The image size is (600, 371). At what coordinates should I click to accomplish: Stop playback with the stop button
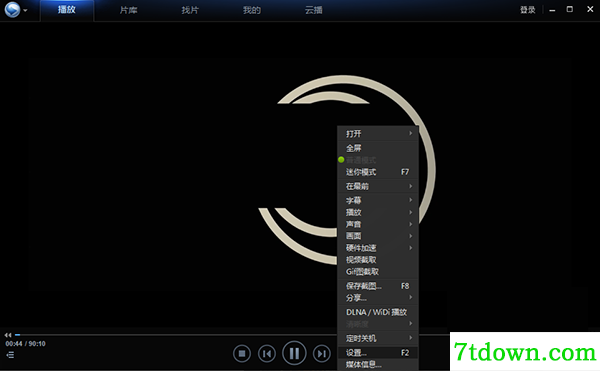tap(242, 354)
